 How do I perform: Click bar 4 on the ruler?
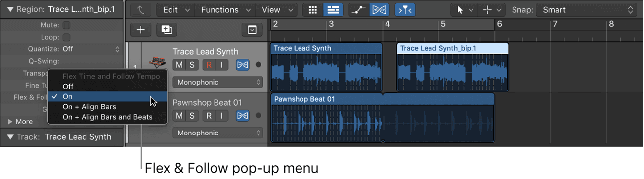(388, 23)
